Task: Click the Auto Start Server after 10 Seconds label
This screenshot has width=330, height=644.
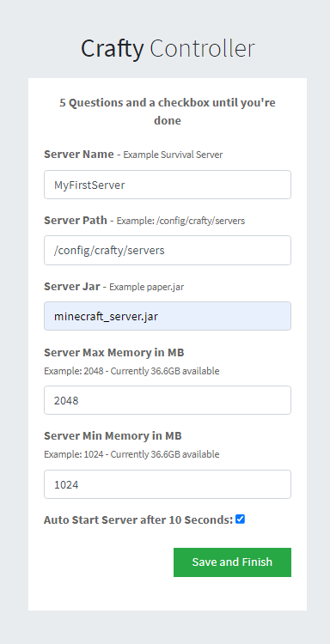Action: coord(138,520)
